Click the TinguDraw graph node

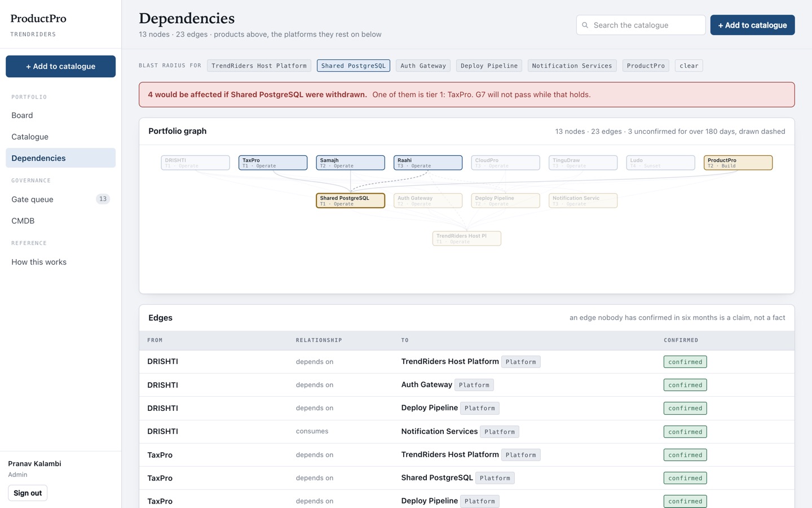tap(583, 163)
